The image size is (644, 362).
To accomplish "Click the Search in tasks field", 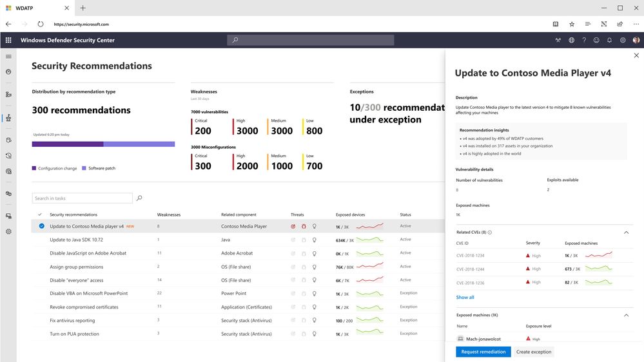I will (82, 198).
